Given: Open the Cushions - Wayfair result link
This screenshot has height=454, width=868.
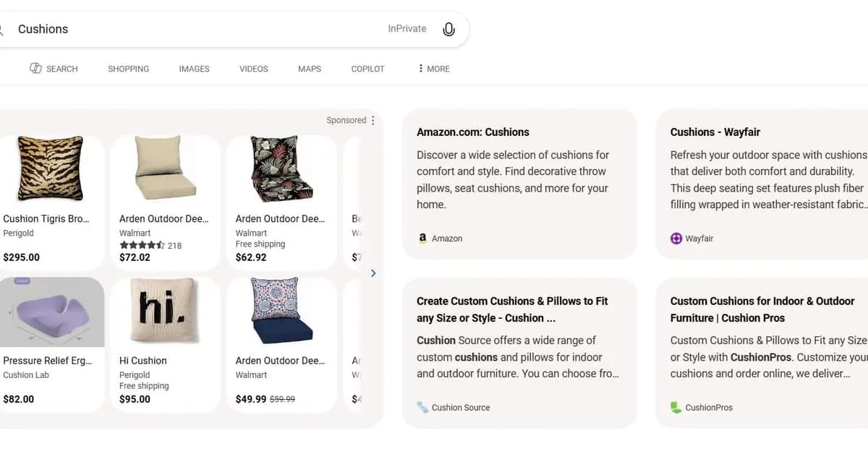Looking at the screenshot, I should (x=715, y=132).
